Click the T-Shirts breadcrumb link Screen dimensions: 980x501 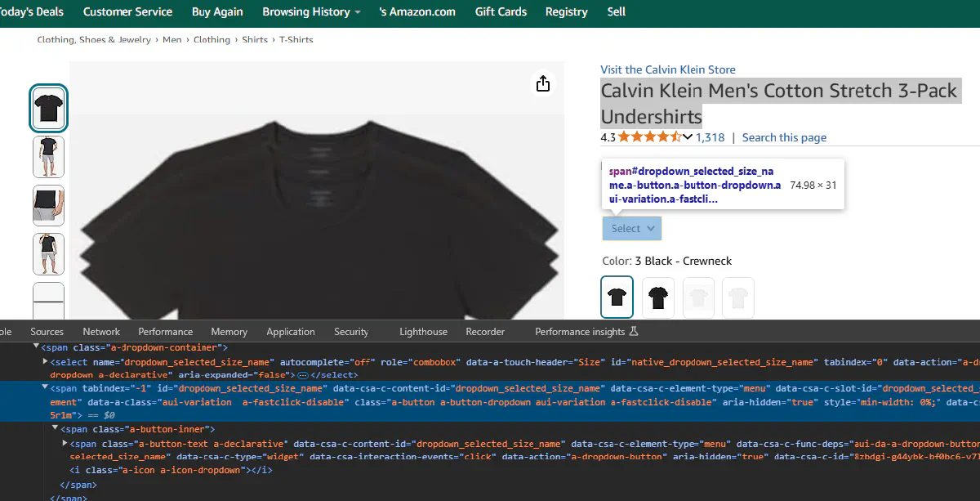click(296, 39)
